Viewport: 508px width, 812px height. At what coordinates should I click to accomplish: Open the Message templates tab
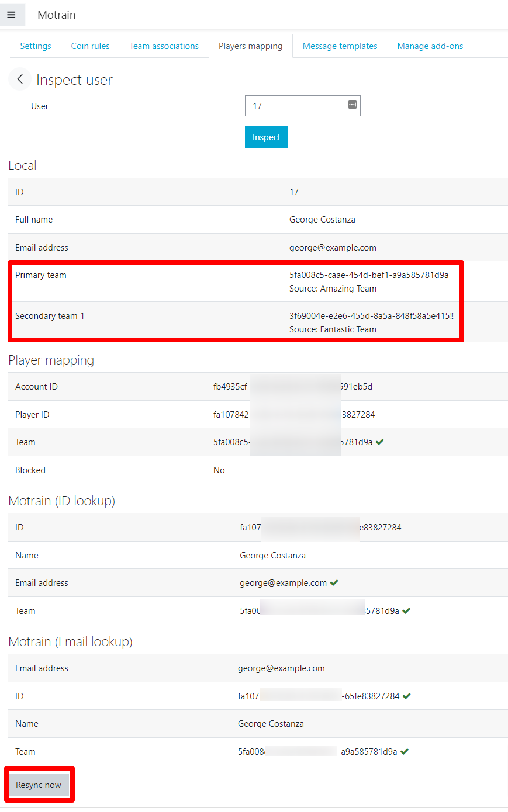340,46
